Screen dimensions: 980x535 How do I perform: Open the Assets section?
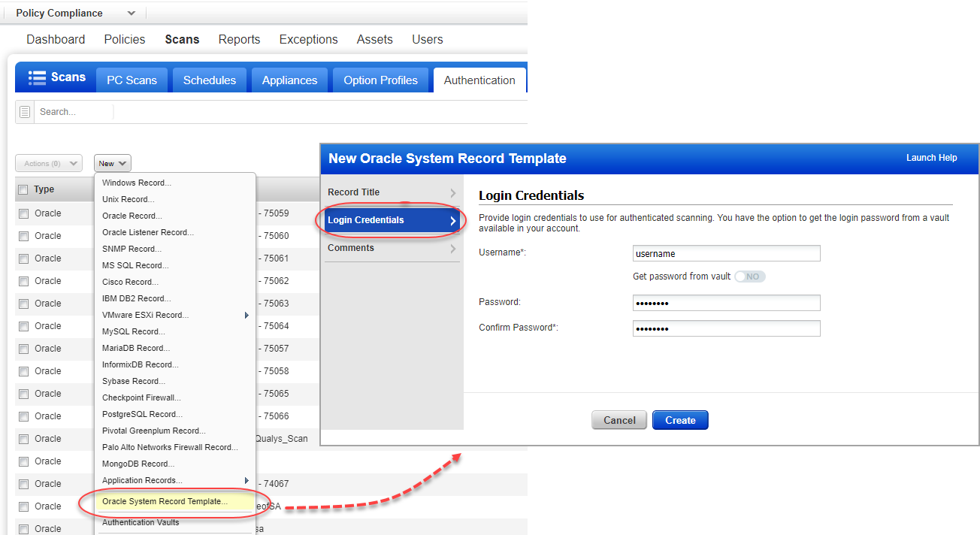375,39
